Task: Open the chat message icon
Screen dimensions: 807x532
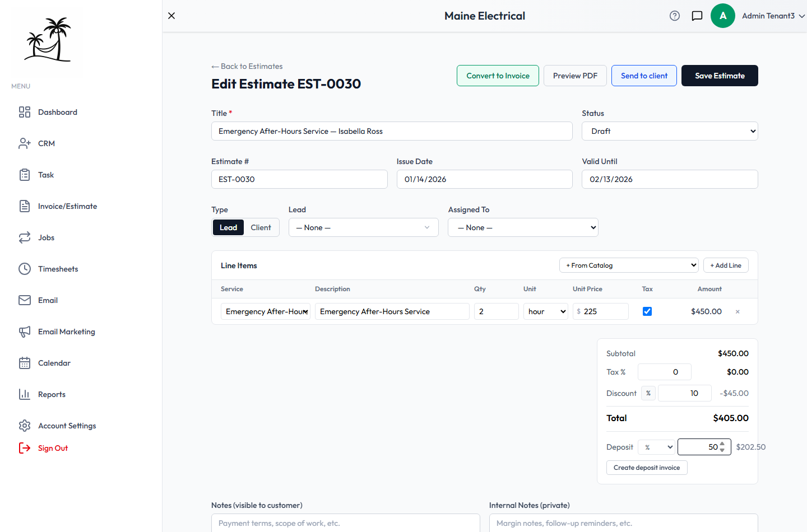Action: [697, 16]
